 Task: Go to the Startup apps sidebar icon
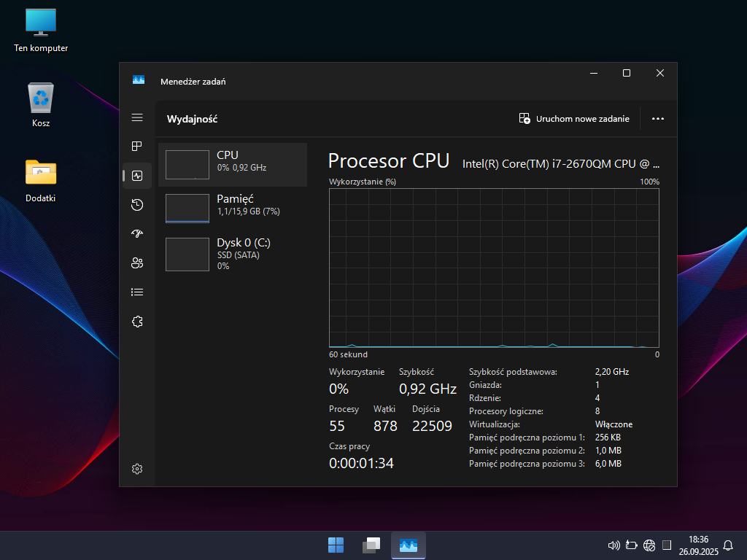(x=137, y=234)
